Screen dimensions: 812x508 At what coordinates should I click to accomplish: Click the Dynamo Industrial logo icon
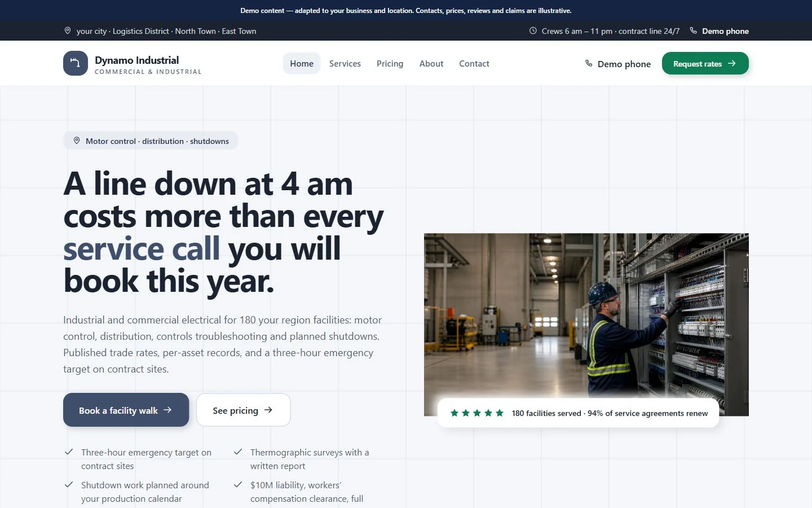click(76, 63)
